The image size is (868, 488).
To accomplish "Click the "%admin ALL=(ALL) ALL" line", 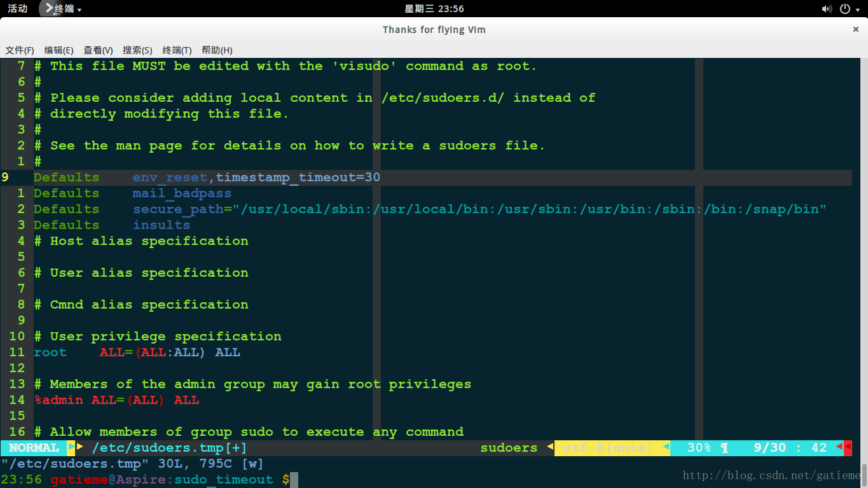I will [x=116, y=400].
